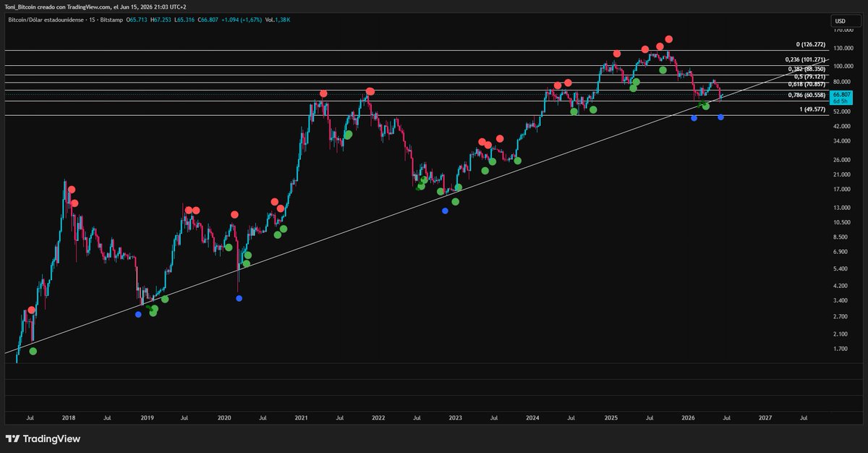868x453 pixels.
Task: Click the 1 (49.577) Fibonacci label
Action: (812, 109)
